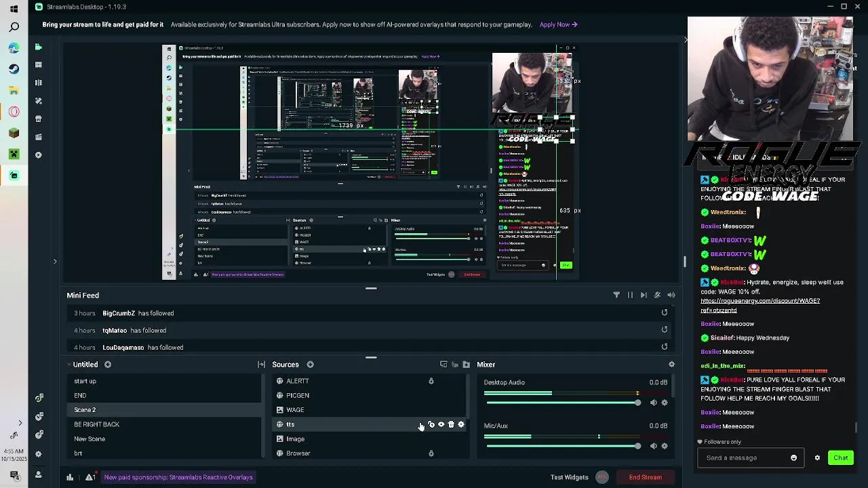Viewport: 868px width, 488px height.
Task: Toggle lock on Browser source
Action: [x=431, y=453]
